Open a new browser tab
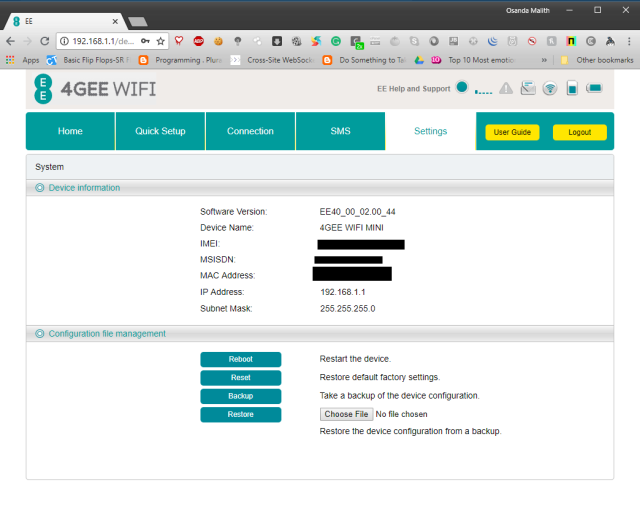Viewport: 640px width, 523px height. pos(138,22)
